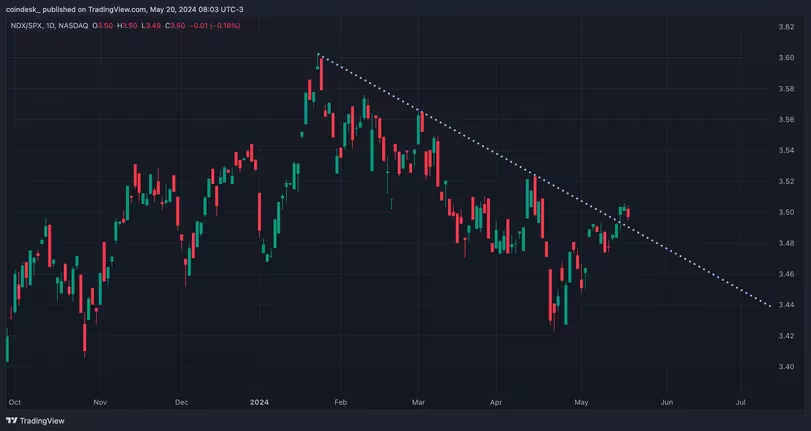Click the Mar label on time axis
This screenshot has width=811, height=431.
coord(418,402)
